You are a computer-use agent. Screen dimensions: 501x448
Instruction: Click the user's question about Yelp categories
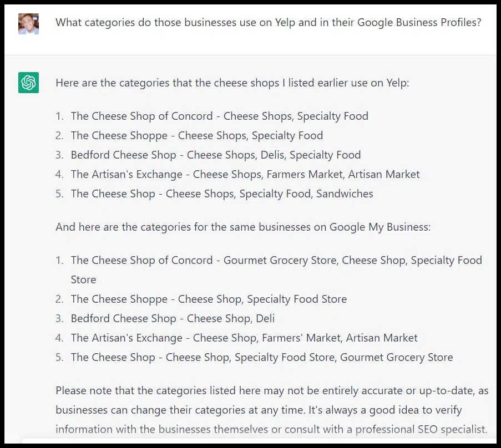coord(268,23)
